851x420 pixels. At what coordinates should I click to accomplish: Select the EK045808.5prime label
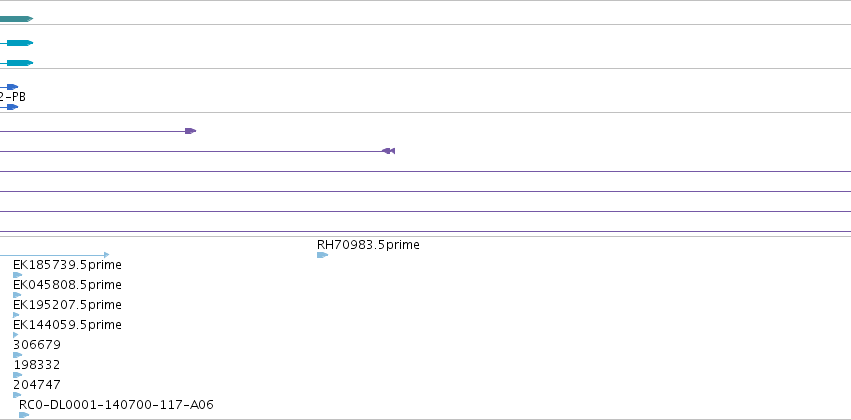click(67, 285)
